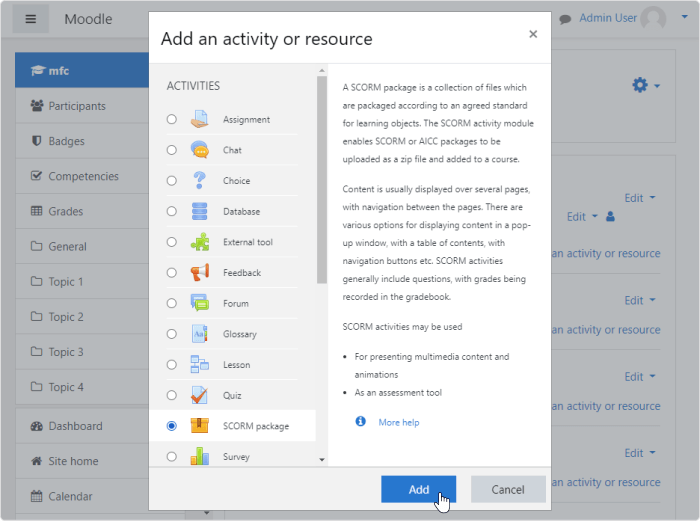Select the Feedback radio button

[x=171, y=273]
